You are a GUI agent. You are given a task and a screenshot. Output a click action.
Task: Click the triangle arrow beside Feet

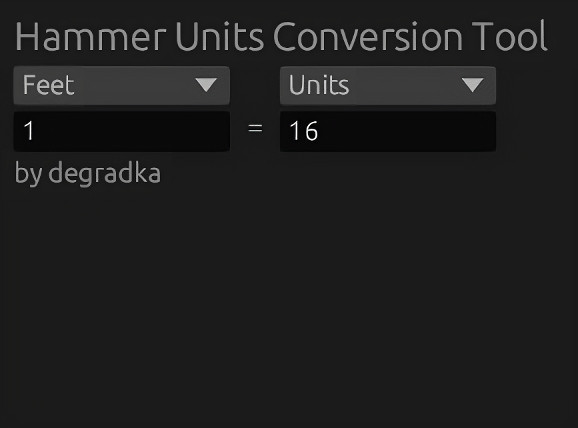[206, 85]
